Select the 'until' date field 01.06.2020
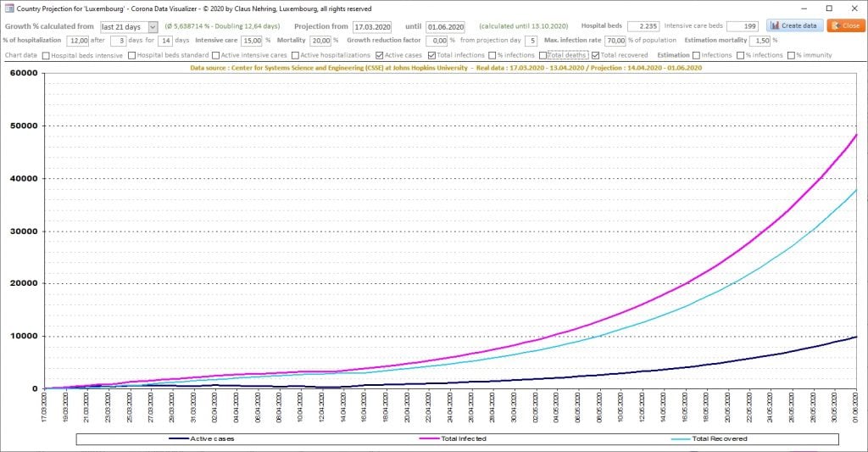Screen dimensions: 868x452 click(445, 26)
